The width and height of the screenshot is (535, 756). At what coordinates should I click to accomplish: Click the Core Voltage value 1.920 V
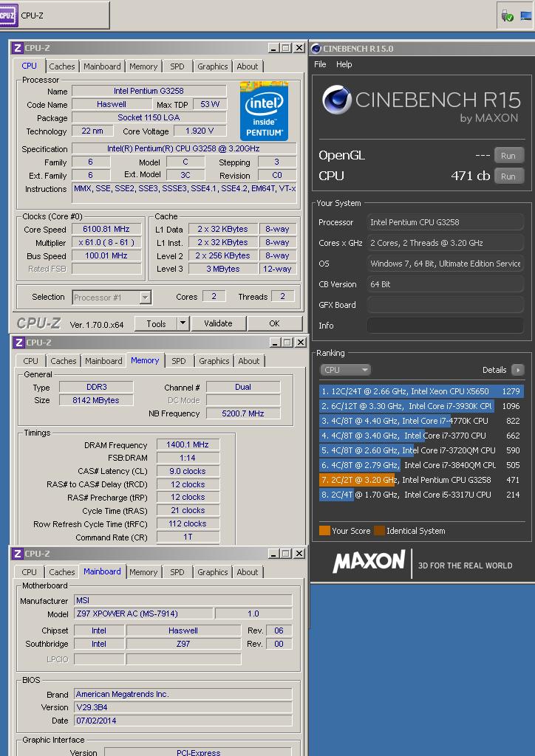(200, 131)
